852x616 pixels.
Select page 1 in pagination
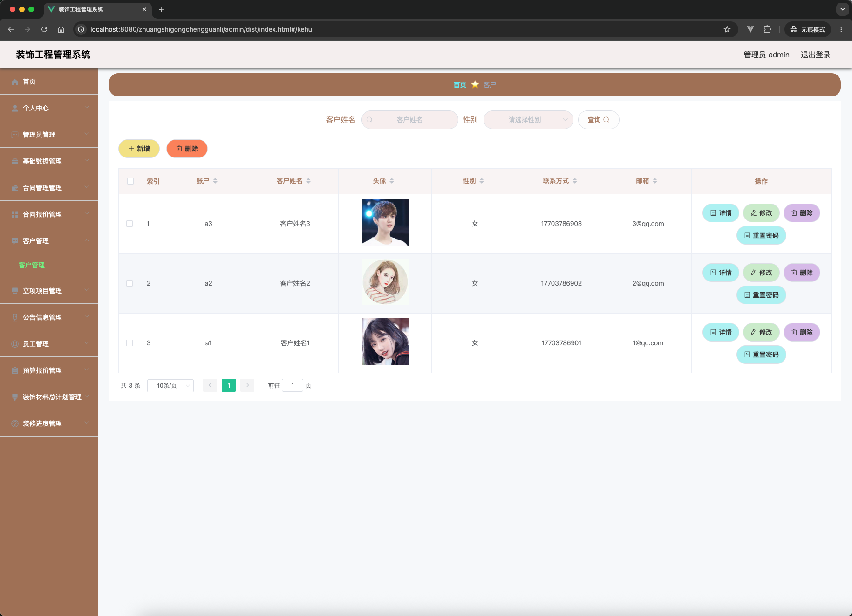(229, 385)
